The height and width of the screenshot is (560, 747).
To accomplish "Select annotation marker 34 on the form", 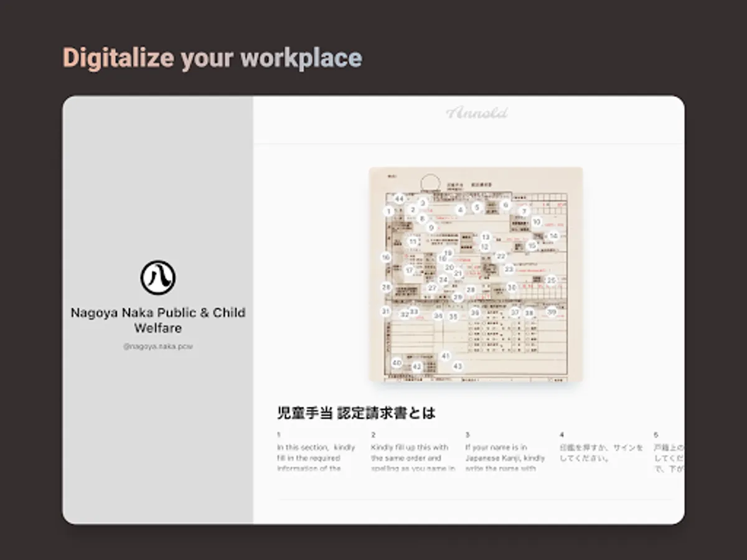I will tap(438, 316).
